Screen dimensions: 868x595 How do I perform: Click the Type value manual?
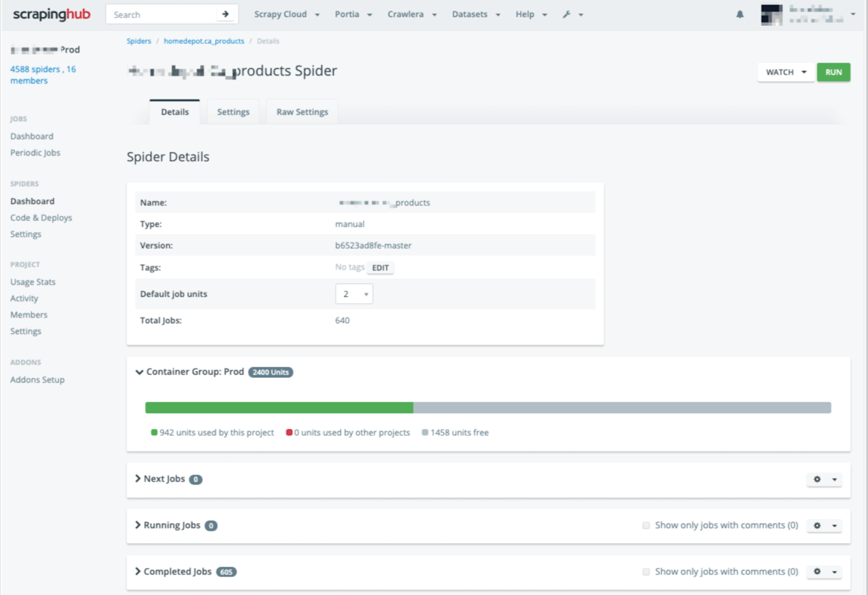350,224
